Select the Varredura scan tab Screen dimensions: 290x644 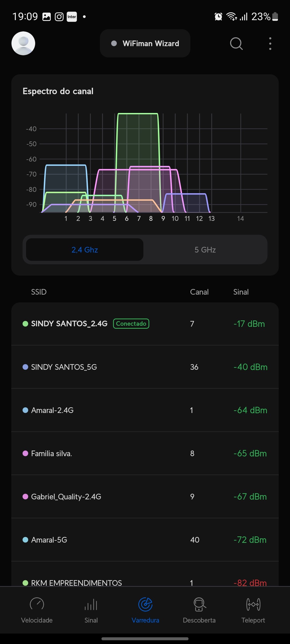pos(145,610)
